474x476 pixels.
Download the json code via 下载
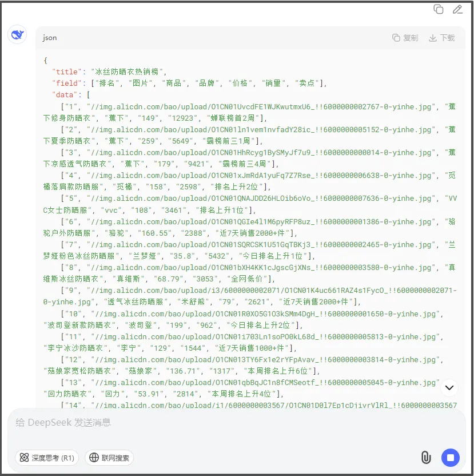(442, 38)
